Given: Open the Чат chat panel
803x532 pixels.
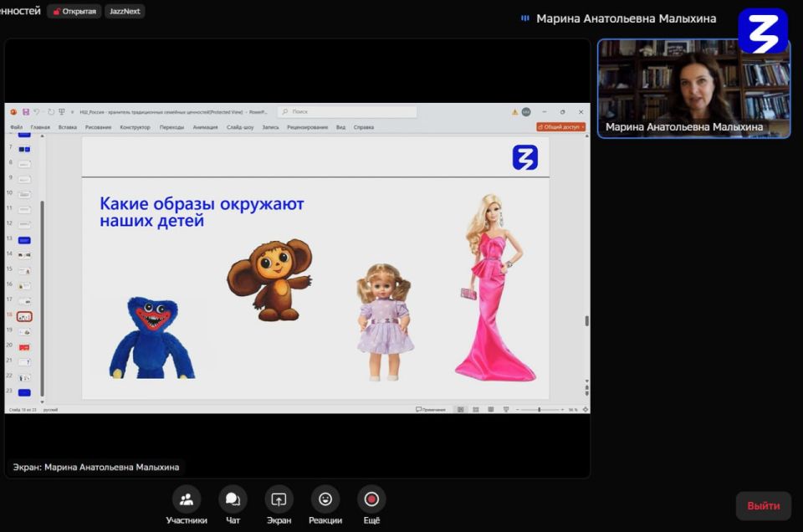Looking at the screenshot, I should tap(233, 505).
